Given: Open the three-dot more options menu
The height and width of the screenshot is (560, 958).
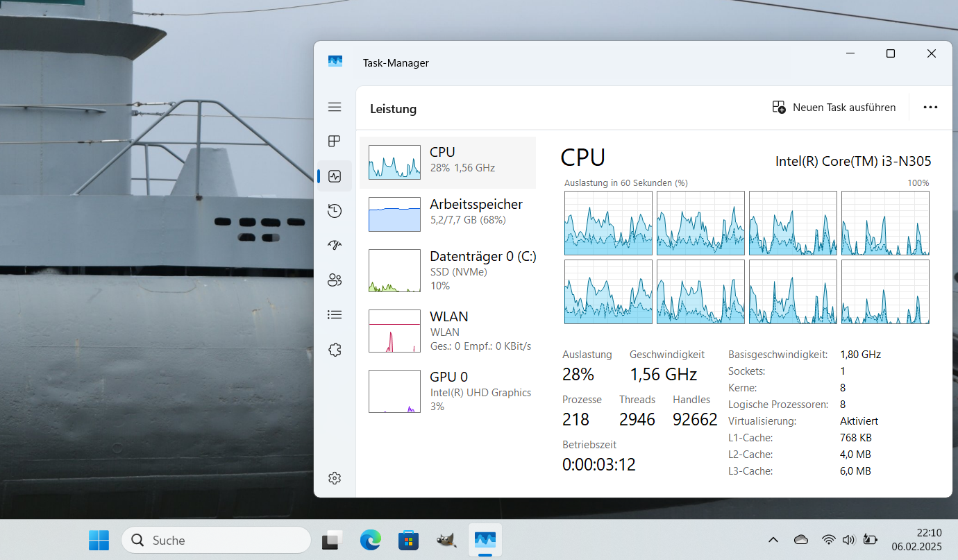Looking at the screenshot, I should click(930, 107).
